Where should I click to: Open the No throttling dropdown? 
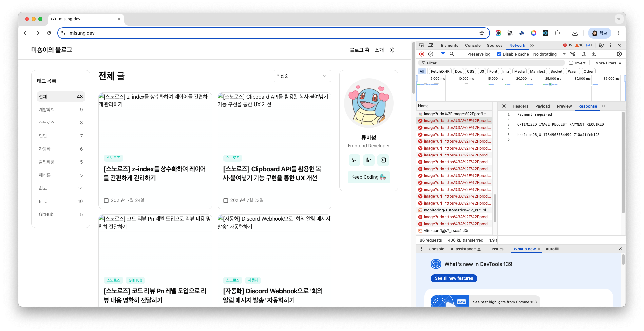549,54
